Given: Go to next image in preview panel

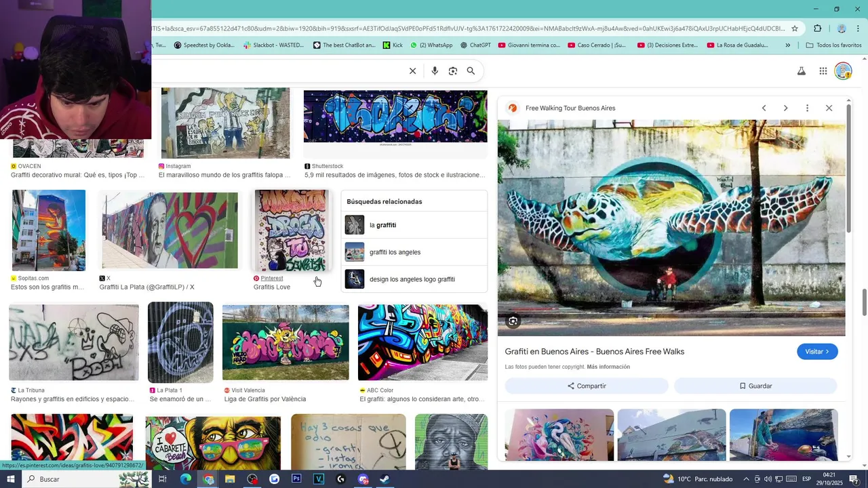Looking at the screenshot, I should [785, 108].
